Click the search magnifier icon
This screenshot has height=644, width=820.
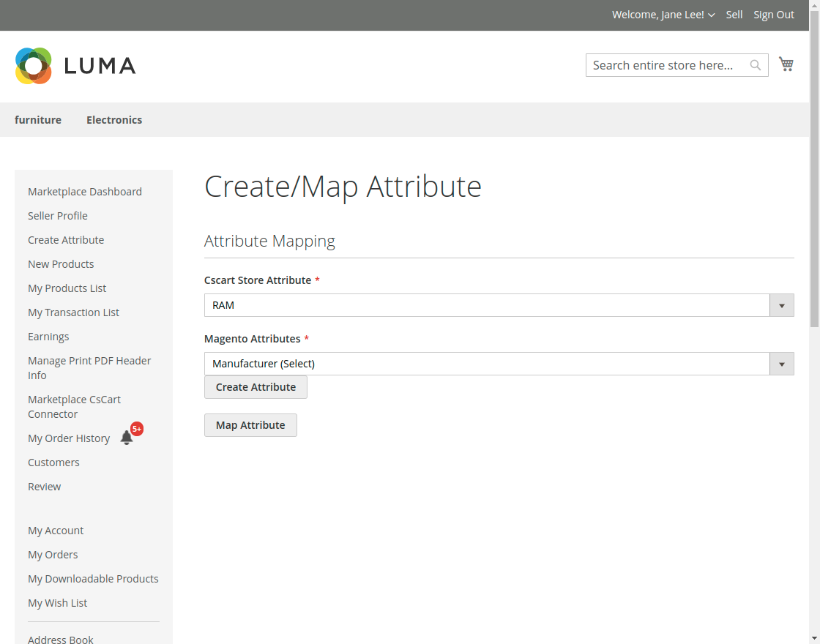756,66
